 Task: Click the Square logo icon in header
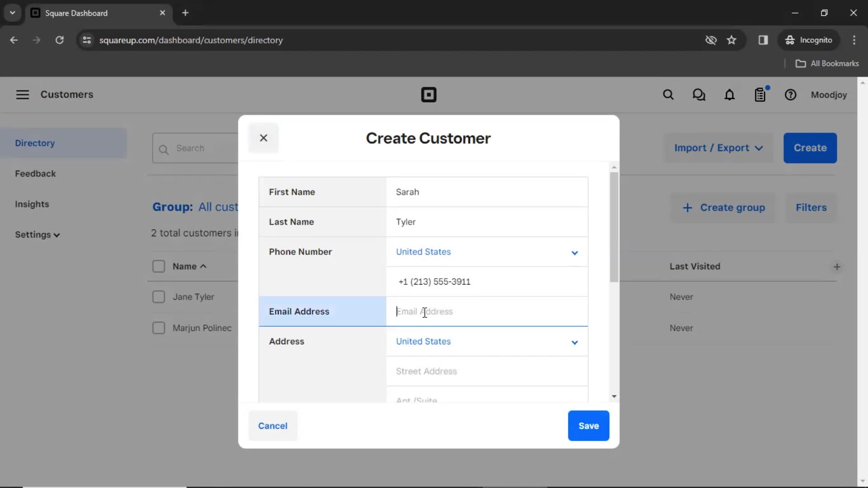(x=429, y=95)
